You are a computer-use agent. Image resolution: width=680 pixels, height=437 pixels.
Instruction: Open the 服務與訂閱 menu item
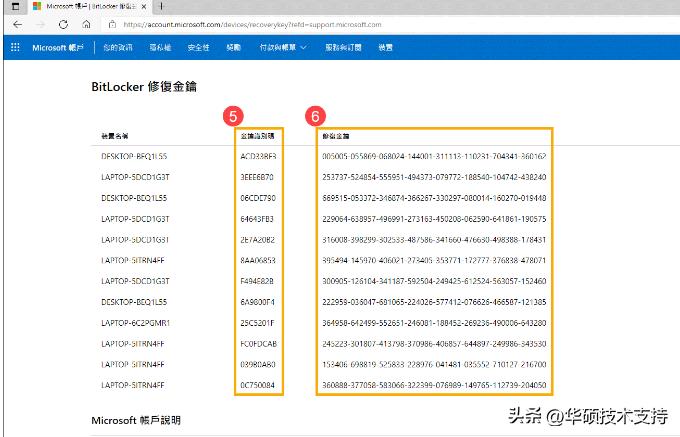343,47
